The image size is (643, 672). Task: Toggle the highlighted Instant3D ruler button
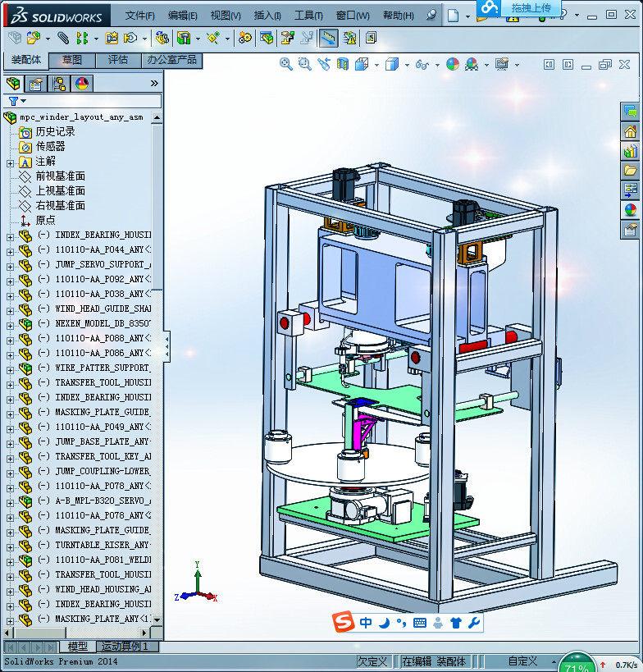[329, 38]
